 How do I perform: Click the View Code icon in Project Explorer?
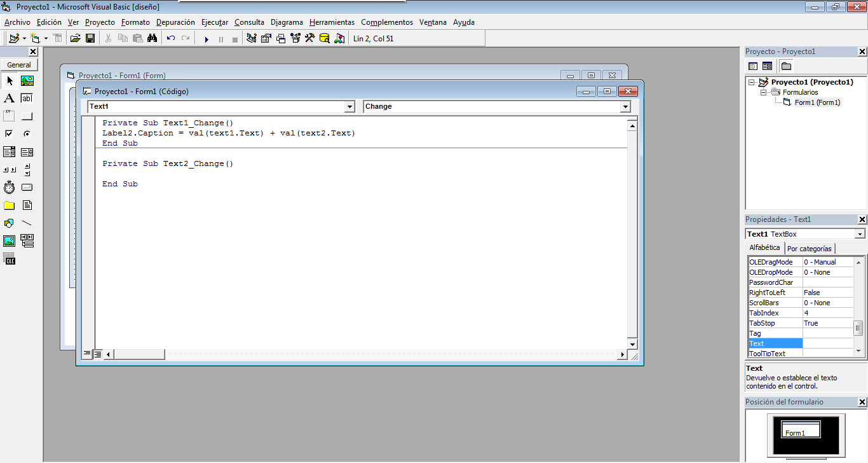point(753,66)
